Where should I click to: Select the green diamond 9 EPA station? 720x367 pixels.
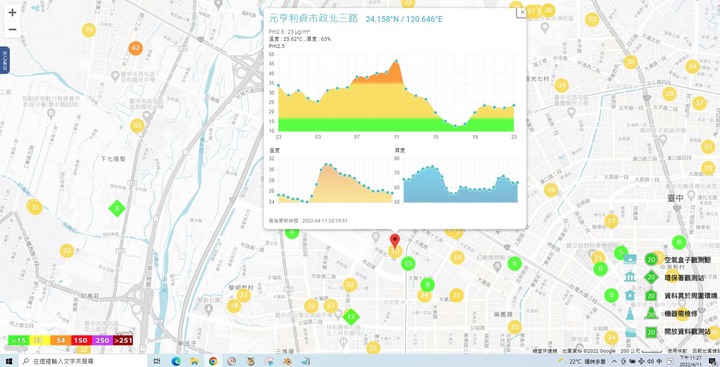click(x=117, y=209)
